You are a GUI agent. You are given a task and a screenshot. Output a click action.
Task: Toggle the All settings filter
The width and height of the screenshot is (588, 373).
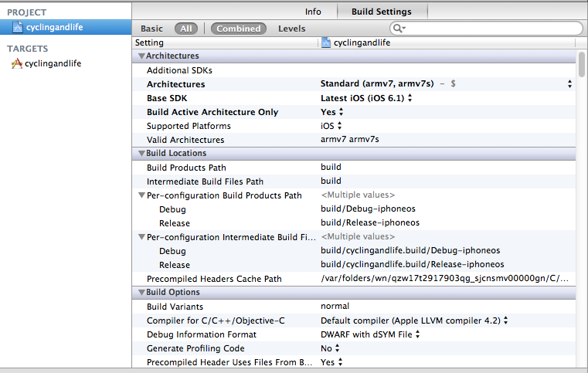(x=185, y=29)
